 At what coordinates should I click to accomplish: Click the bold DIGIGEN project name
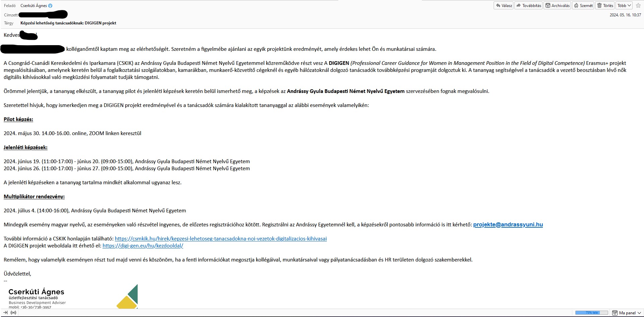(339, 63)
